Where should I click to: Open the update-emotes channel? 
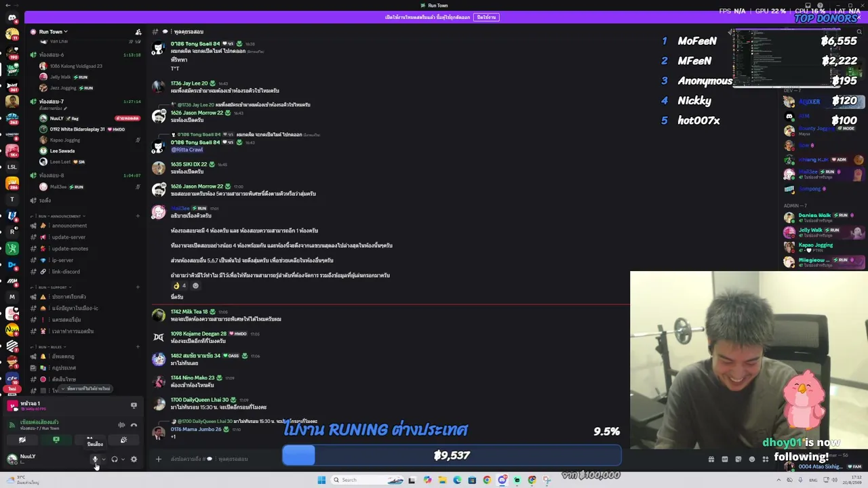tap(70, 249)
